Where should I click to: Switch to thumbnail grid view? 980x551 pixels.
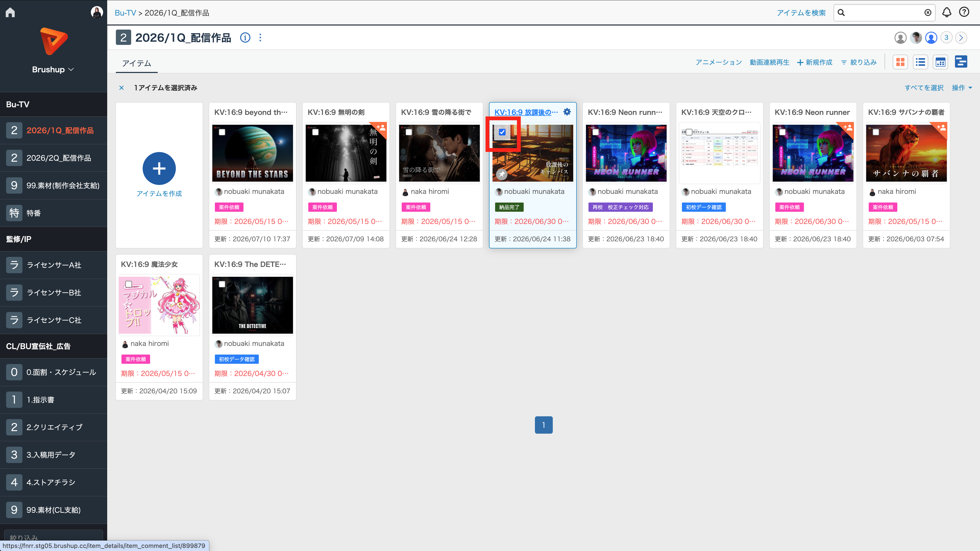tap(900, 62)
